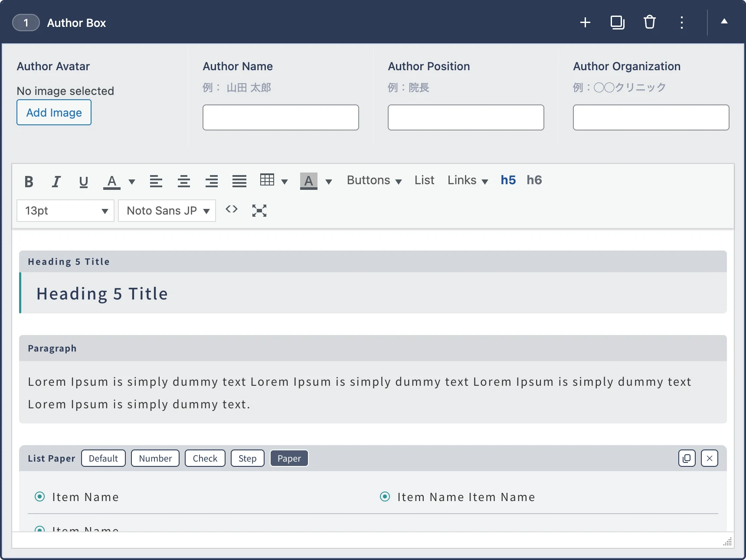Image resolution: width=746 pixels, height=560 pixels.
Task: Click the underline formatting icon
Action: 84,182
